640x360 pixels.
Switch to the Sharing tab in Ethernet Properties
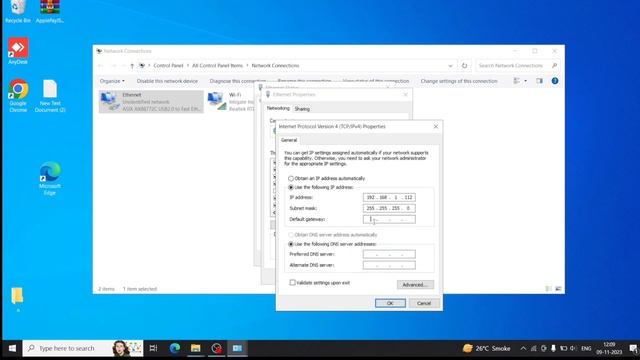pos(302,109)
